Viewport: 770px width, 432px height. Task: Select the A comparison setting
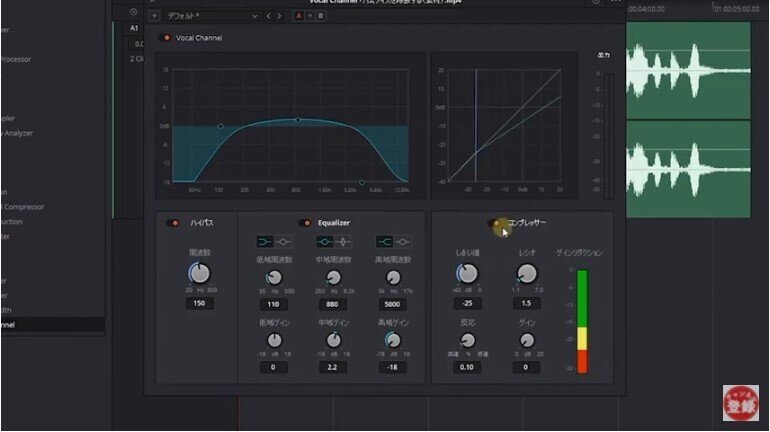[x=299, y=16]
